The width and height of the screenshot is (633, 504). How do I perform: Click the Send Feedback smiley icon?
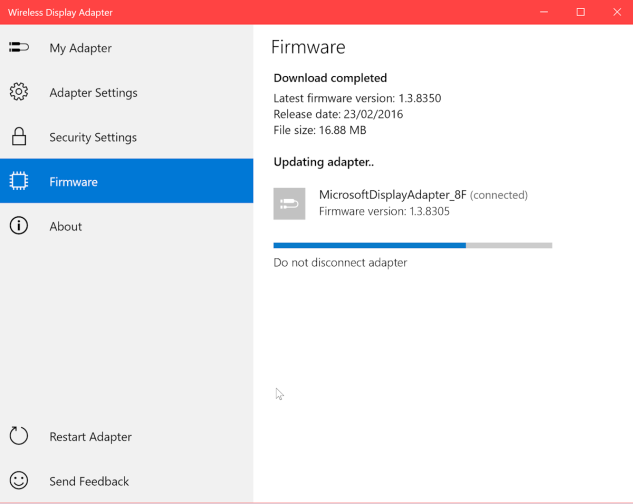point(19,481)
